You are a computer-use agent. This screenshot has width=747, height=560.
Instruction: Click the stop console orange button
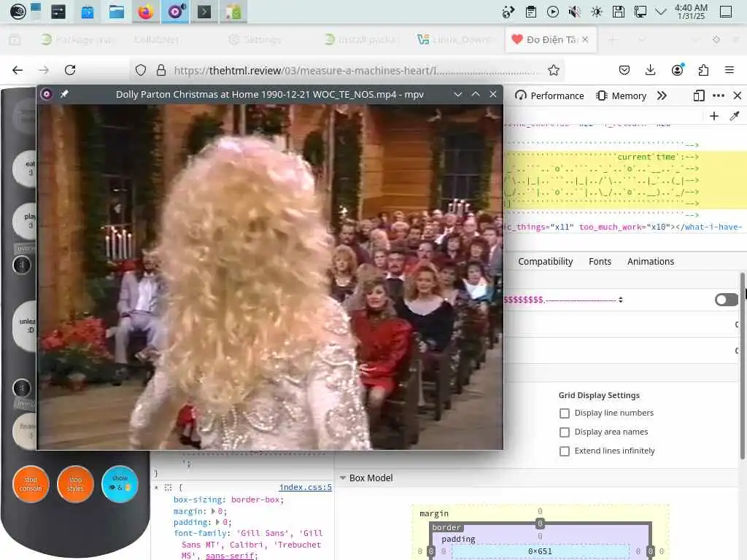(x=31, y=484)
